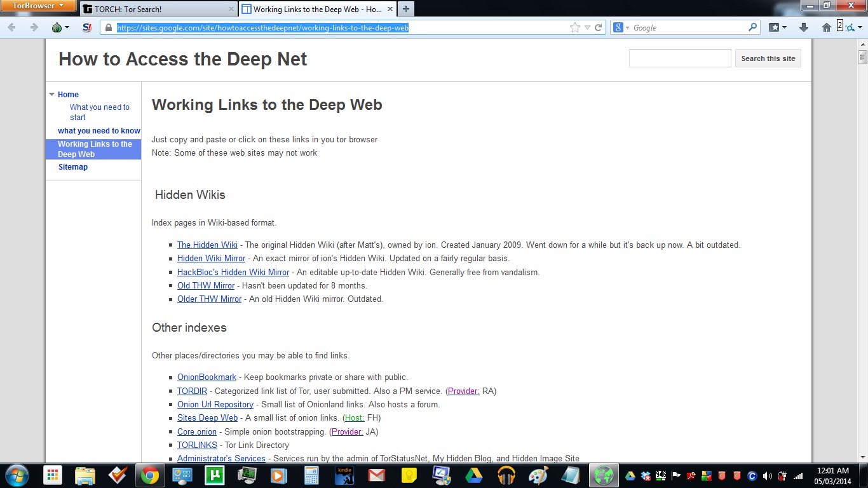Image resolution: width=868 pixels, height=488 pixels.
Task: Click the vertical scrollbar up arrow
Action: click(862, 43)
